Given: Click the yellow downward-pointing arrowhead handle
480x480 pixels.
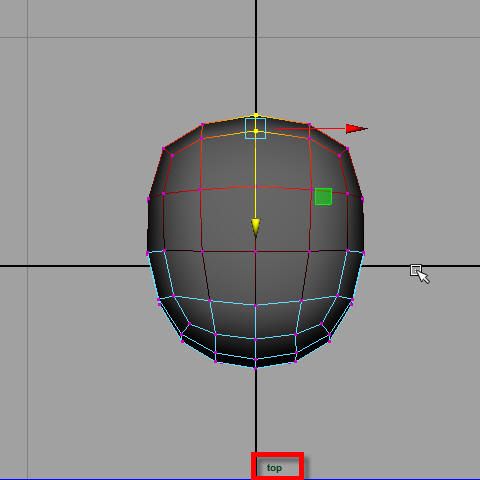Looking at the screenshot, I should (x=256, y=228).
